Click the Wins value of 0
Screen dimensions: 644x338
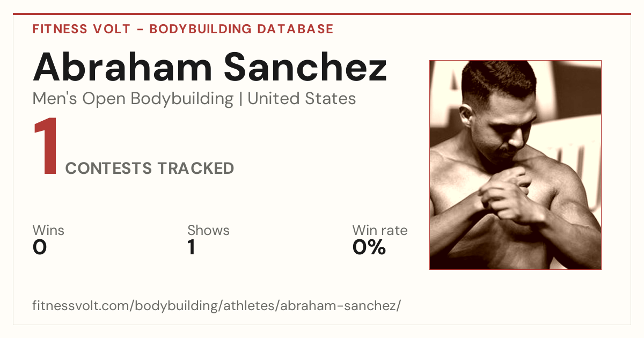(x=40, y=247)
